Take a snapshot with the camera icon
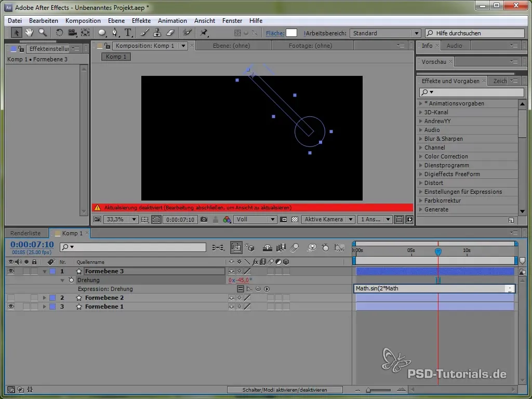 coord(204,220)
